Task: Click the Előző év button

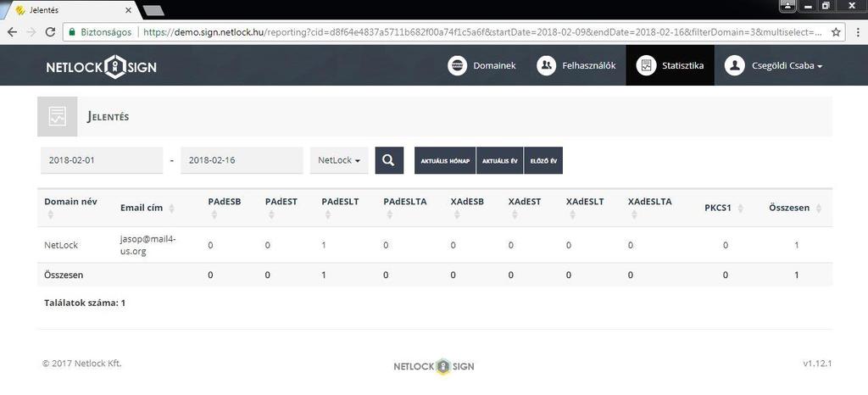Action: 543,160
